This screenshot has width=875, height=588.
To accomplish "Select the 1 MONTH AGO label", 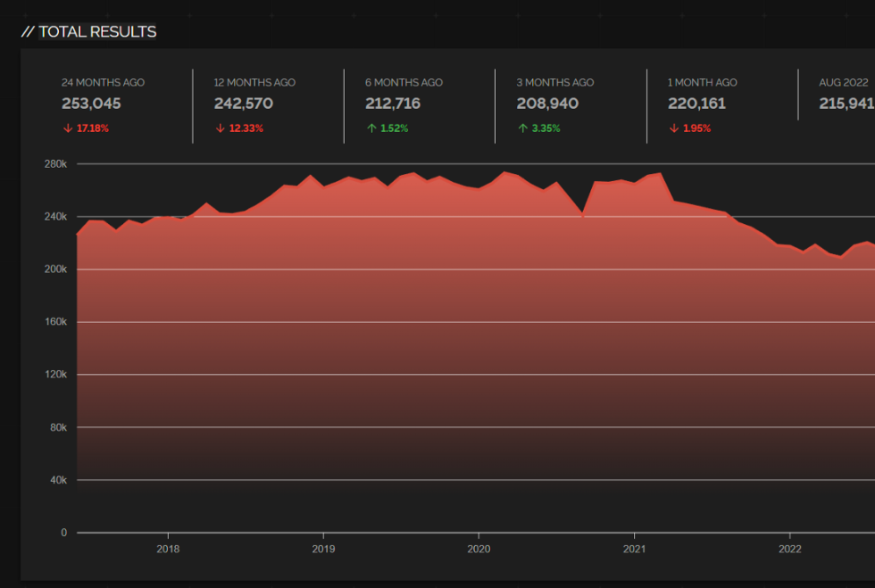I will point(702,82).
